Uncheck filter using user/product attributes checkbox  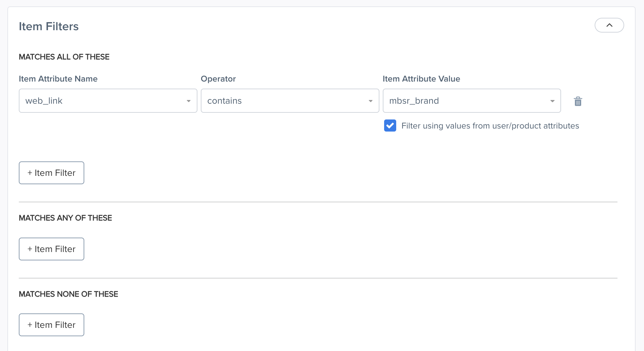[390, 126]
